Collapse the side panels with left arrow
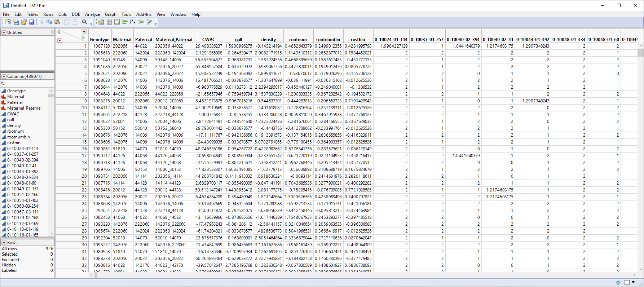644x287 pixels. click(x=59, y=32)
